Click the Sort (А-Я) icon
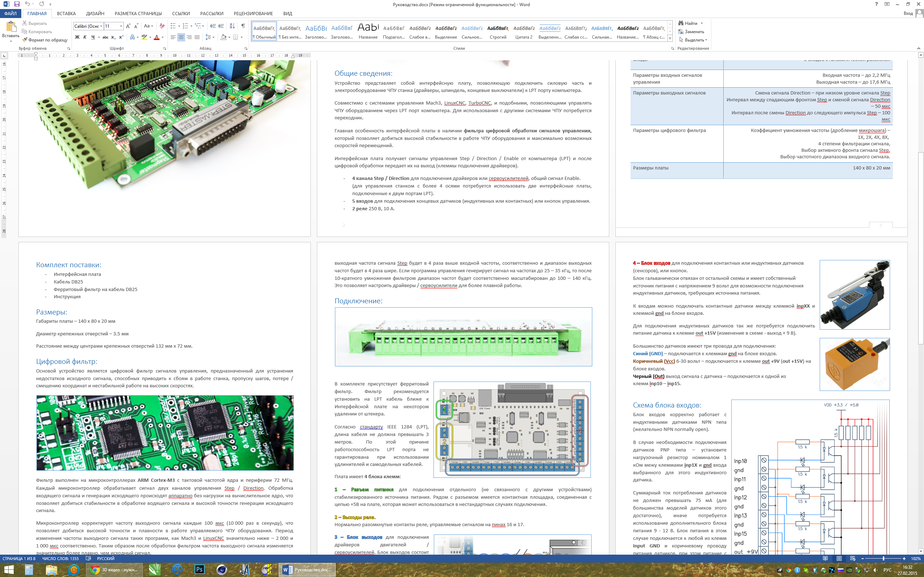Image resolution: width=924 pixels, height=577 pixels. [x=232, y=26]
